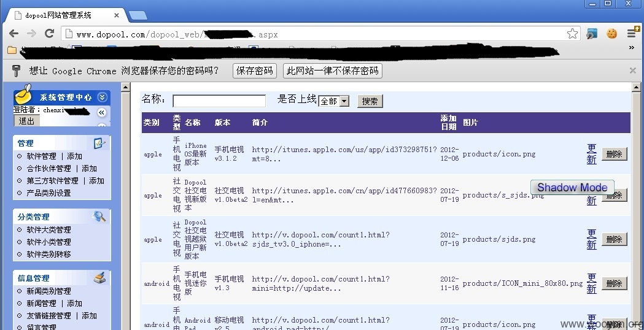Image resolution: width=644 pixels, height=330 pixels.
Task: Go forward with the browser forward arrow
Action: [31, 34]
